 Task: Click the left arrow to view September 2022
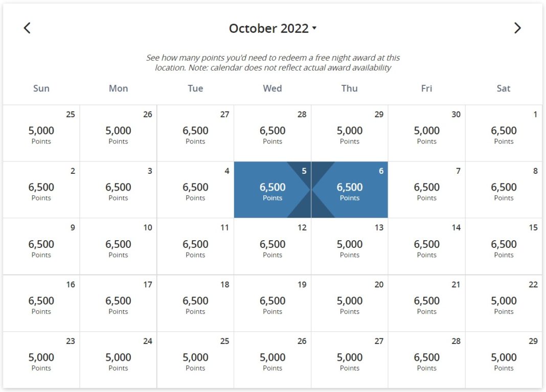click(27, 28)
